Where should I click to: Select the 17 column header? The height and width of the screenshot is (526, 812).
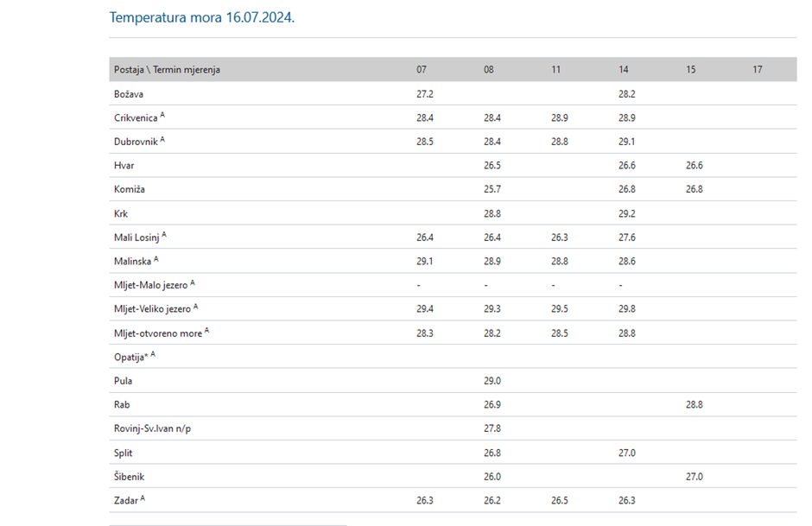click(758, 70)
